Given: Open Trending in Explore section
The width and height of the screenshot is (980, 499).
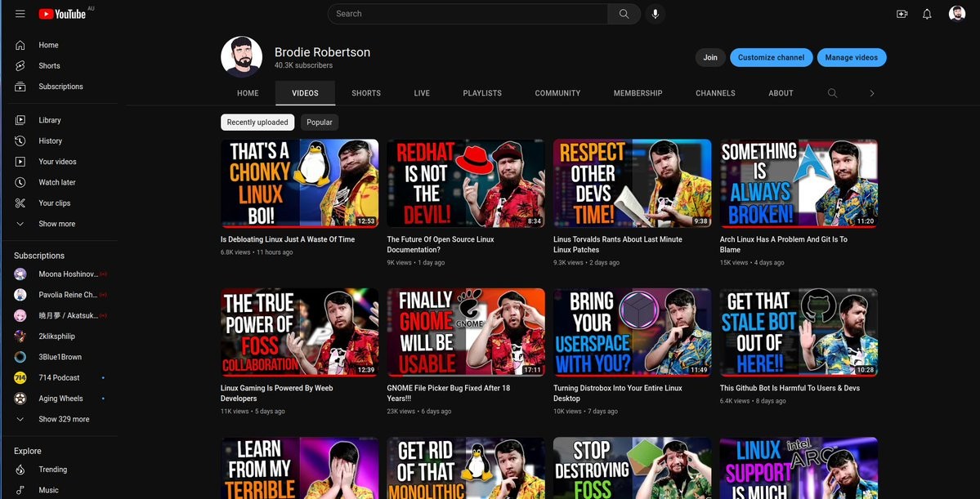Looking at the screenshot, I should tap(53, 470).
